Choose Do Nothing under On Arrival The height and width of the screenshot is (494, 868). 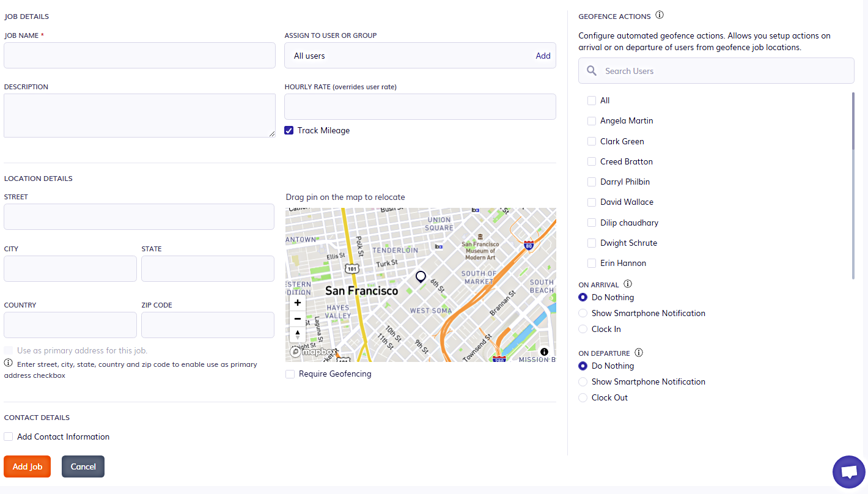pyautogui.click(x=583, y=297)
